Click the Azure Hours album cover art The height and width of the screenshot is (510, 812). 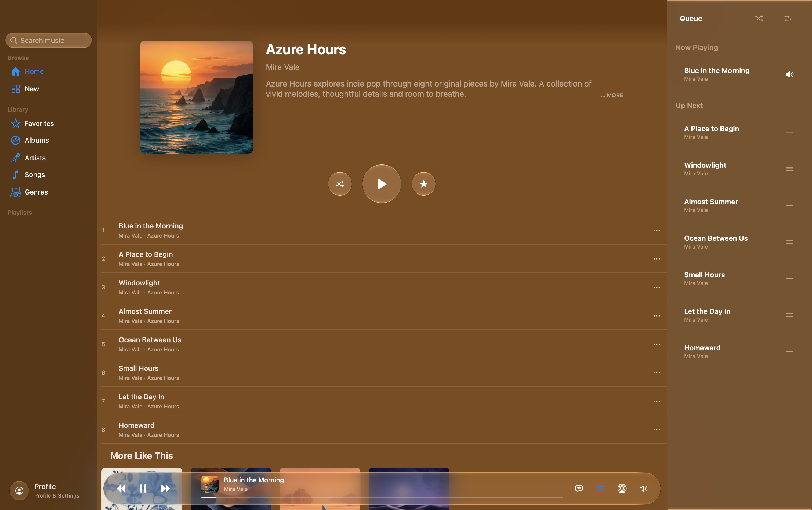[x=197, y=98]
